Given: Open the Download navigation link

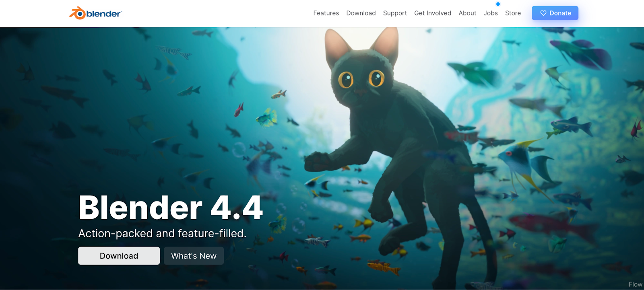Looking at the screenshot, I should [x=361, y=13].
